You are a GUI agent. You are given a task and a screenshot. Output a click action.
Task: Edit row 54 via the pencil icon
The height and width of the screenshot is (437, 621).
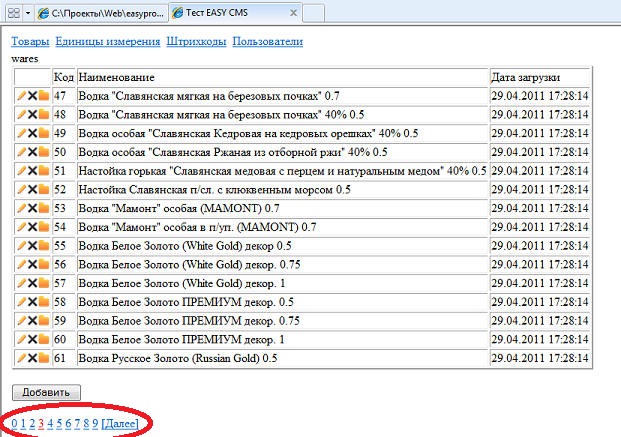[x=21, y=227]
